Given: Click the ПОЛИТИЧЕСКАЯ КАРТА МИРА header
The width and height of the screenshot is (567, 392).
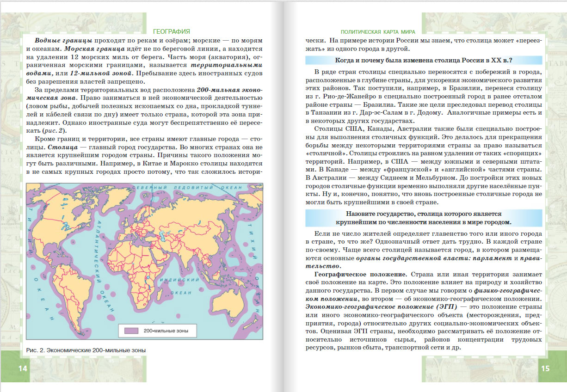Looking at the screenshot, I should click(x=377, y=32).
